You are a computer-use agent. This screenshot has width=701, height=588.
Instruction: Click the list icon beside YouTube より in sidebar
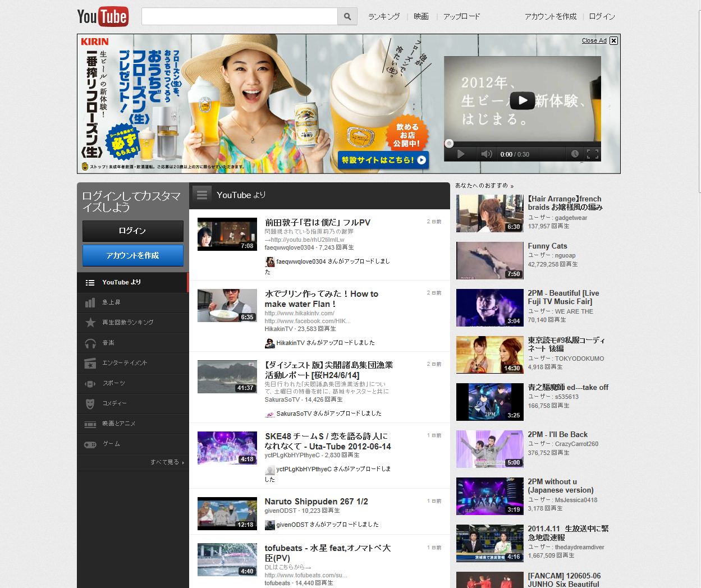pos(90,282)
